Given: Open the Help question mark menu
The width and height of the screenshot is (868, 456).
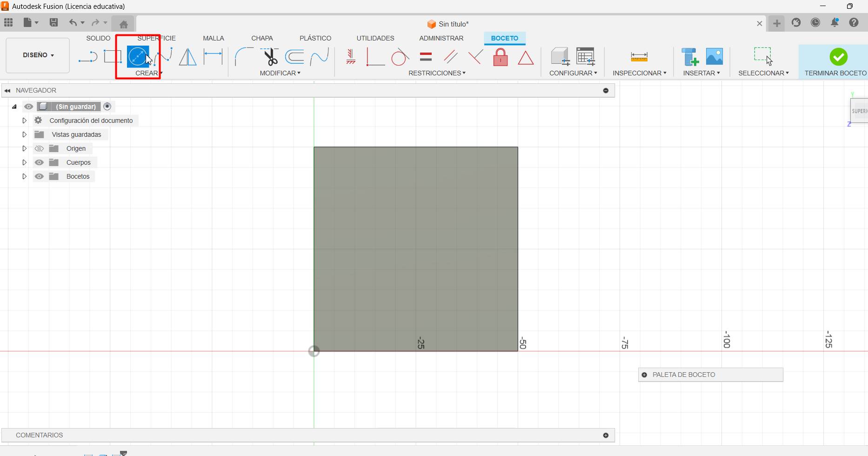Looking at the screenshot, I should pos(854,22).
